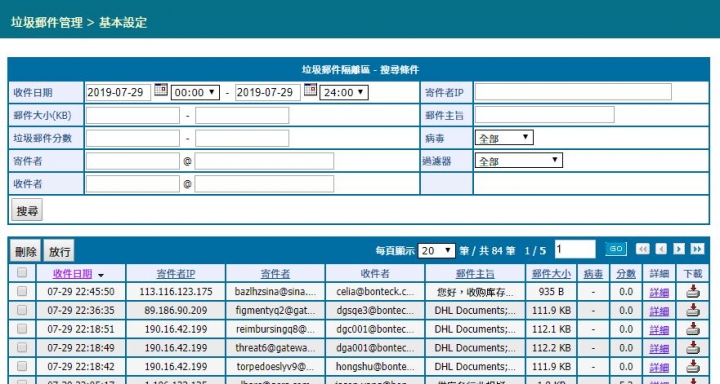
Task: Sort the table by 郵件主旨 column
Action: click(x=475, y=274)
